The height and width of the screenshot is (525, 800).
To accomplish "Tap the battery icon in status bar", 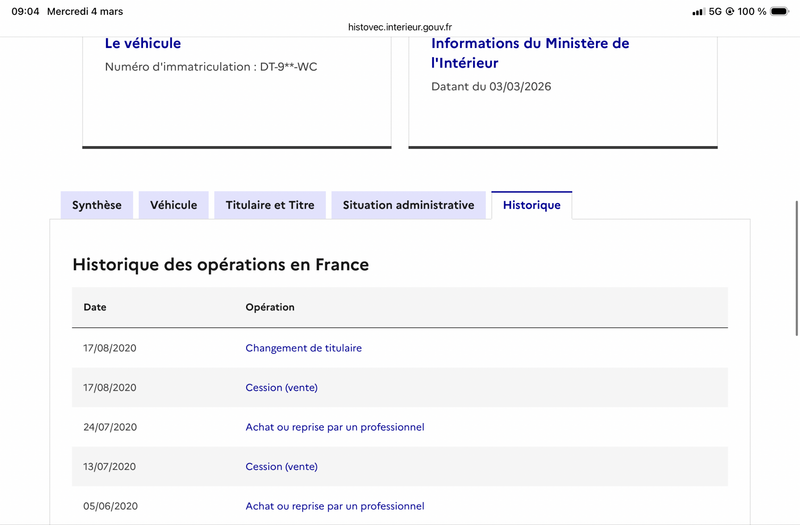I will pos(780,11).
